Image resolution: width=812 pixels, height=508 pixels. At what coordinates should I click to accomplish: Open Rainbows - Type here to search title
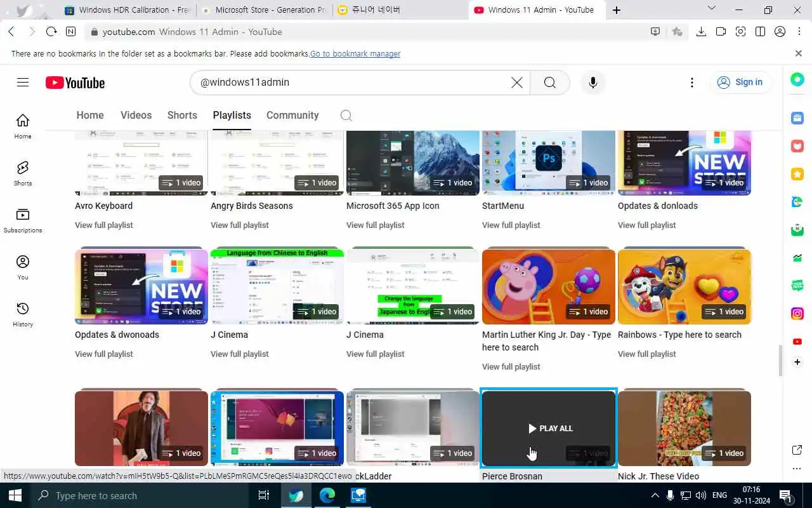coord(679,335)
